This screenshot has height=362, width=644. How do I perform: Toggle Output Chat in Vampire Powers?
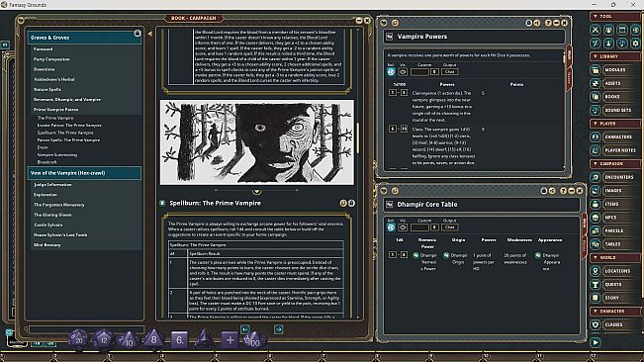450,72
